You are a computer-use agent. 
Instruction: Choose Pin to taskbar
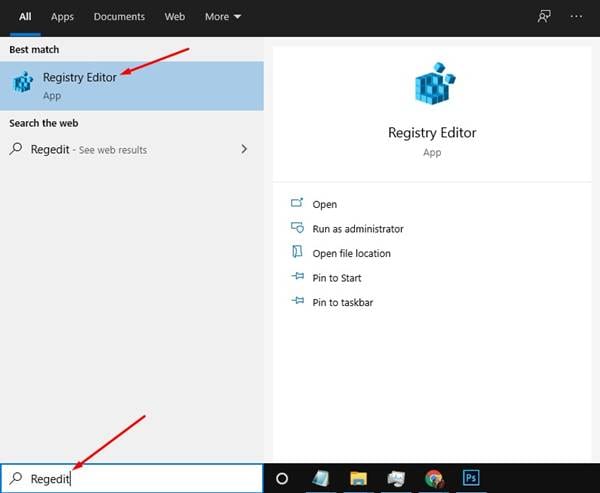342,302
